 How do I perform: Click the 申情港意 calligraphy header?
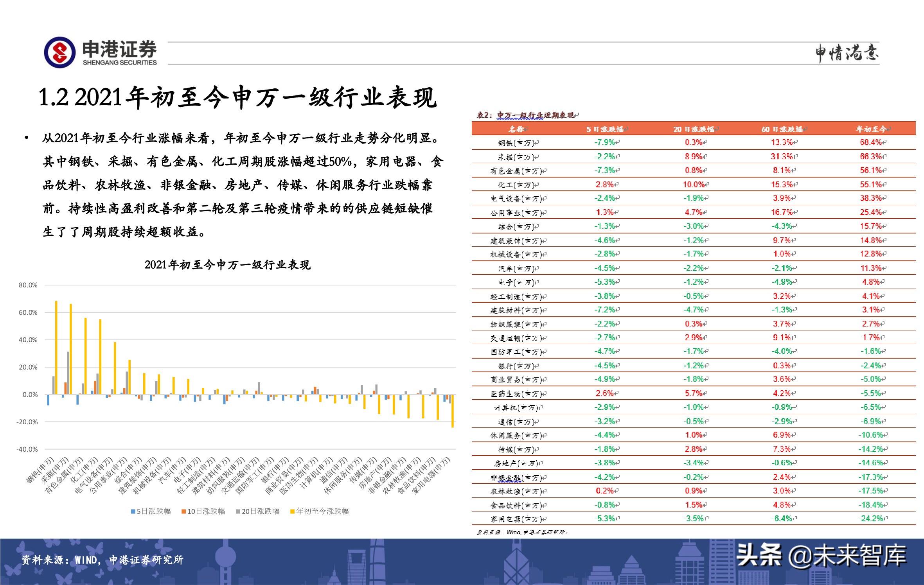(x=847, y=53)
